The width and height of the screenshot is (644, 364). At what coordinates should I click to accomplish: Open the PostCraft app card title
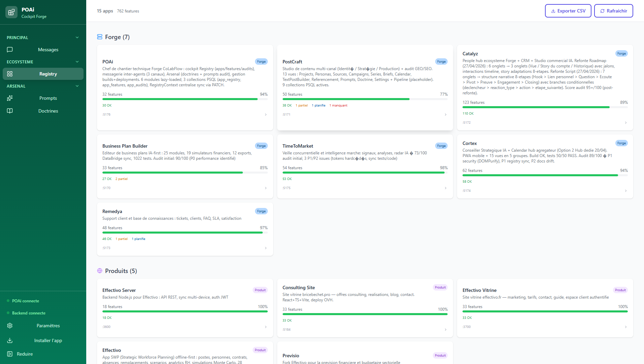[x=292, y=62]
